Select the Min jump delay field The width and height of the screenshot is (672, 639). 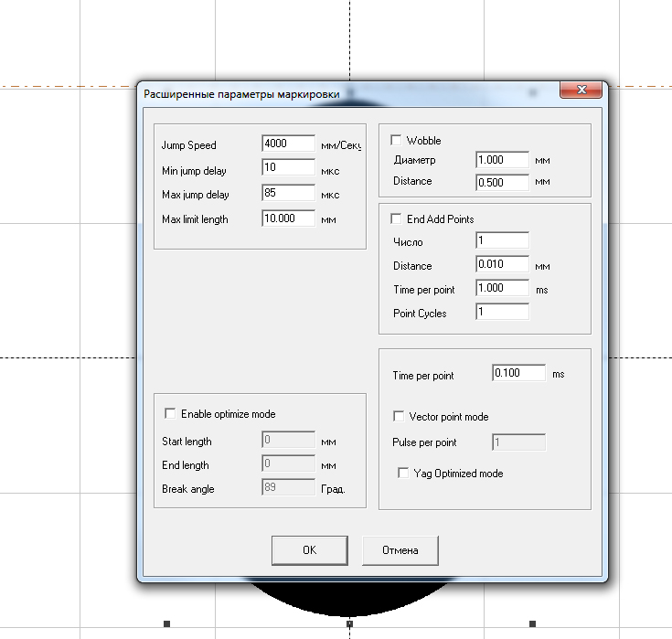(x=288, y=169)
